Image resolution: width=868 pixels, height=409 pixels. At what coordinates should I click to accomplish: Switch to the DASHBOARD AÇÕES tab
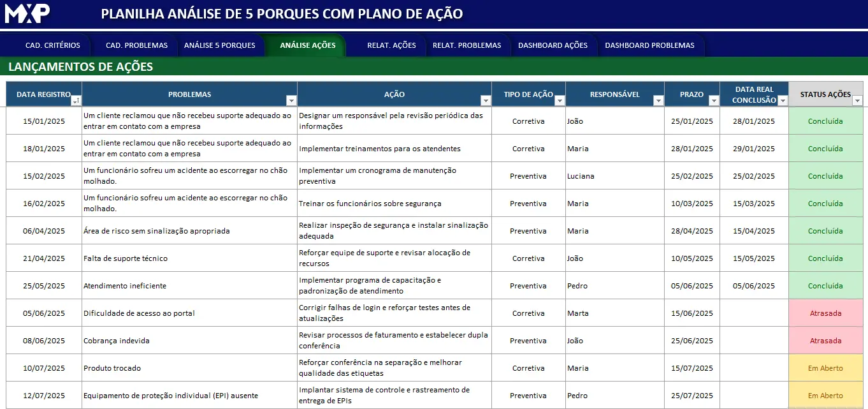(x=553, y=45)
